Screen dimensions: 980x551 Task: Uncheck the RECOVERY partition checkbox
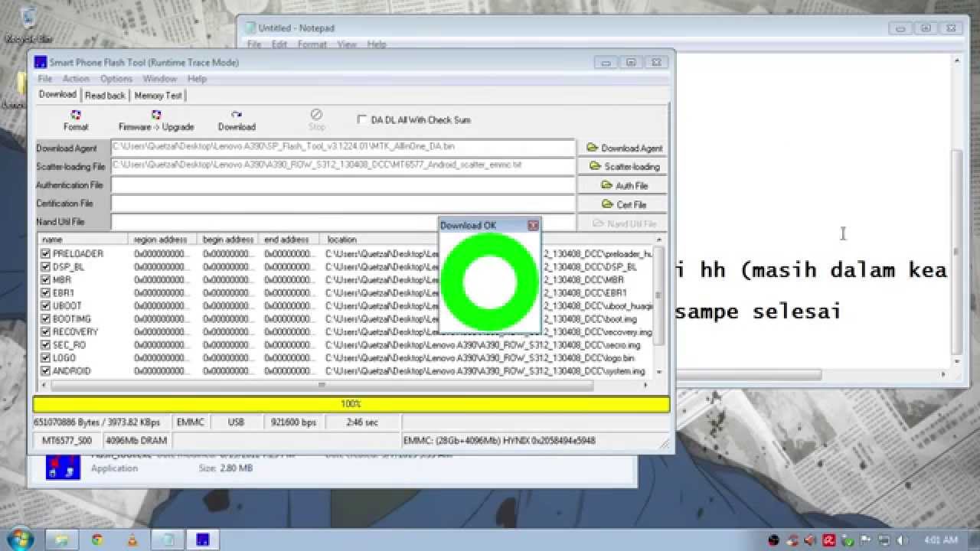pyautogui.click(x=46, y=331)
